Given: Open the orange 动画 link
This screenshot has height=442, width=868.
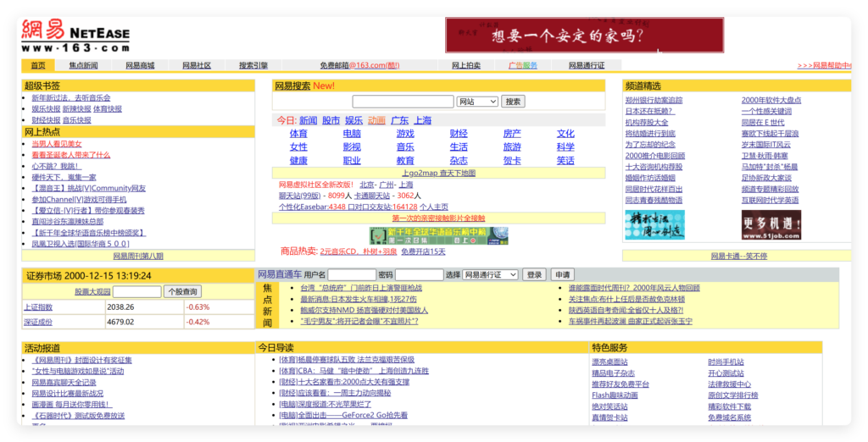Looking at the screenshot, I should [376, 120].
